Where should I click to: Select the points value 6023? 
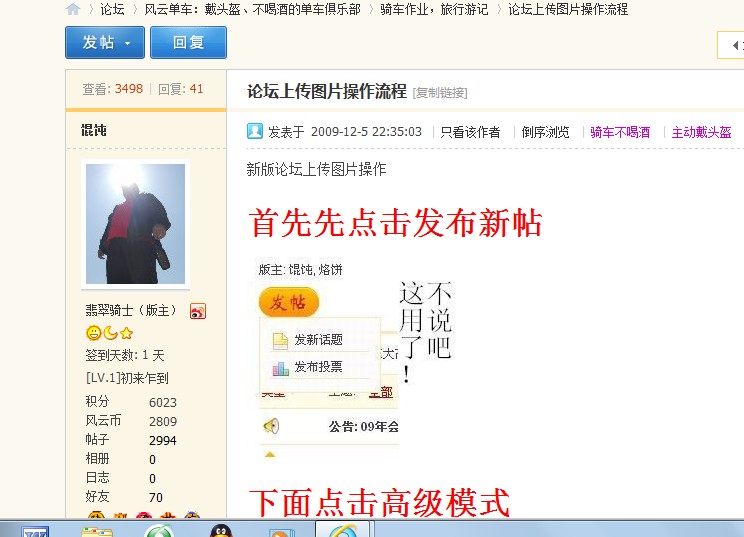click(163, 402)
